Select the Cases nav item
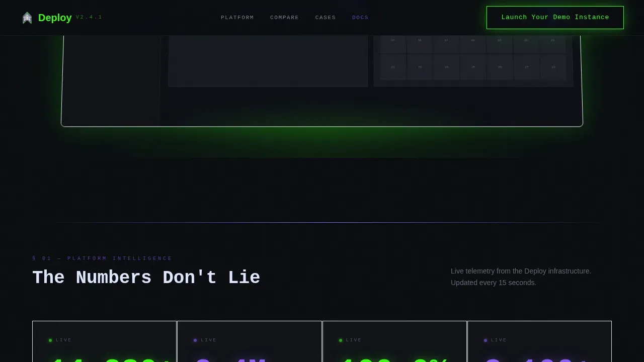This screenshot has height=362, width=644. tap(326, 18)
